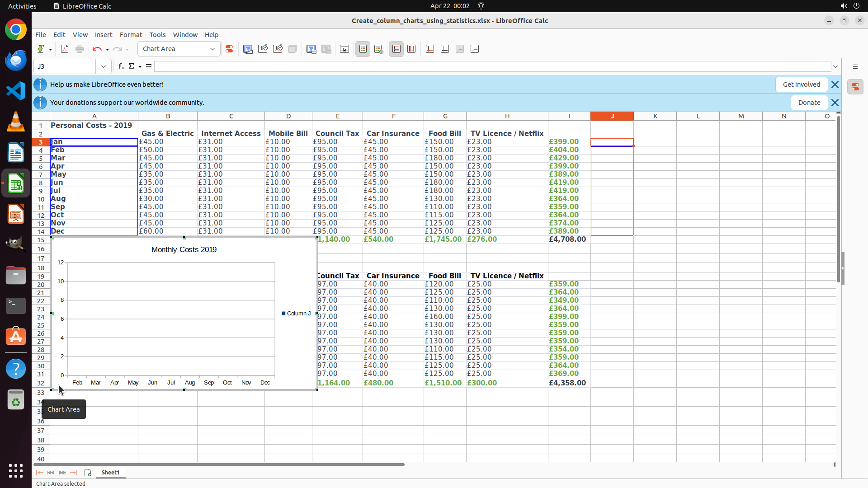Image resolution: width=868 pixels, height=488 pixels.
Task: Open the Chart Type dialog icon
Action: pyautogui.click(x=248, y=49)
